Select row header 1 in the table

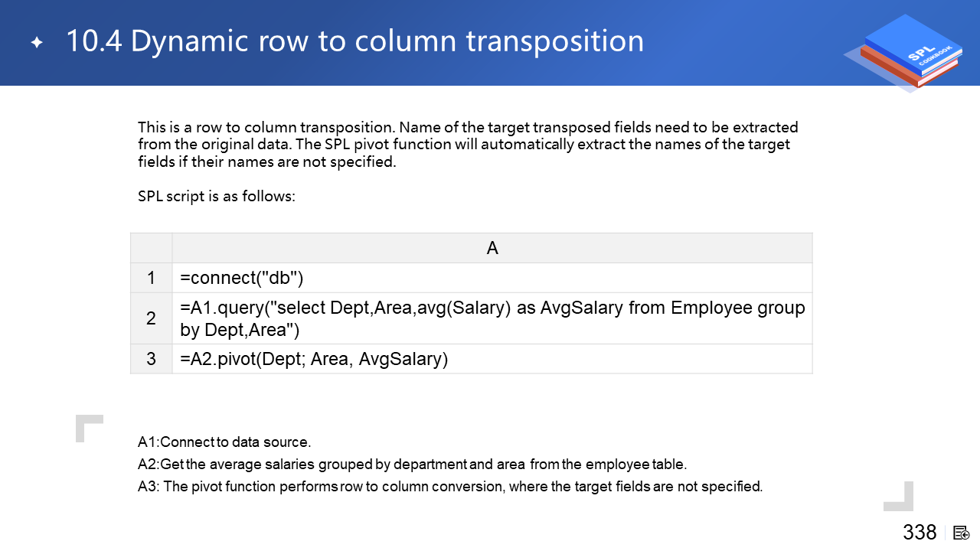[151, 278]
